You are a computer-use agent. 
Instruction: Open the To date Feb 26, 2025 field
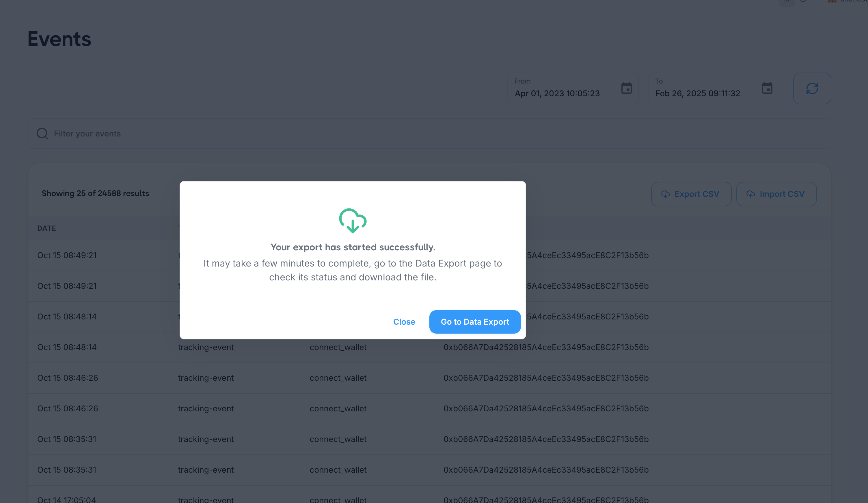point(698,93)
